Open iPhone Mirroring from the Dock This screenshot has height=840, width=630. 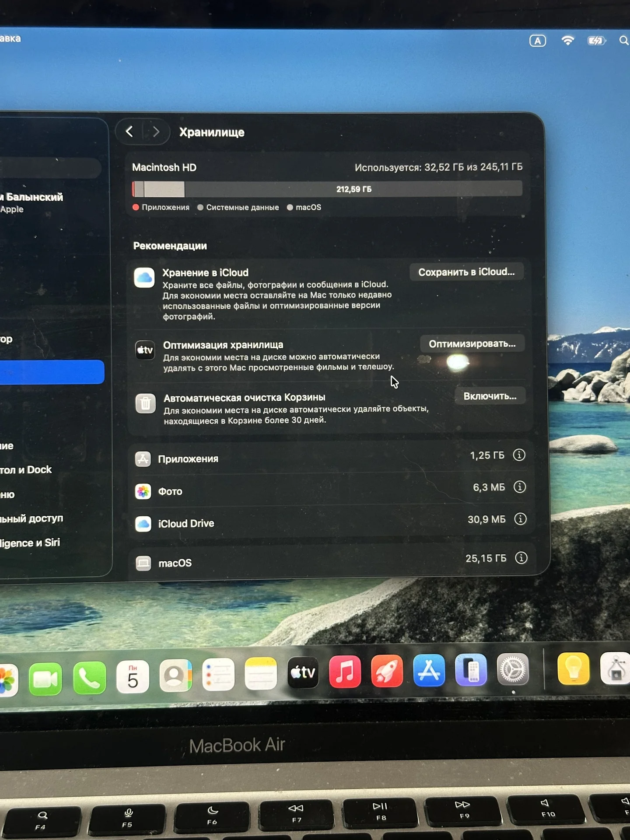point(471,670)
